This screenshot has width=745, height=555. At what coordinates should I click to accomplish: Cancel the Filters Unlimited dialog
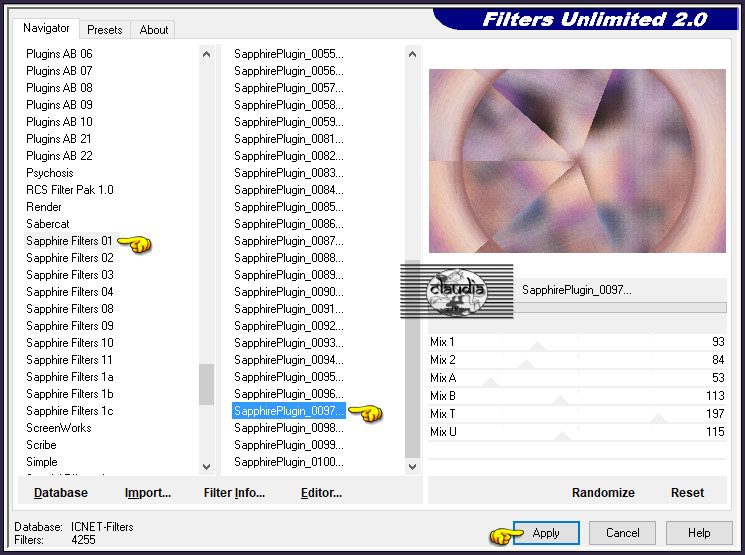[622, 533]
